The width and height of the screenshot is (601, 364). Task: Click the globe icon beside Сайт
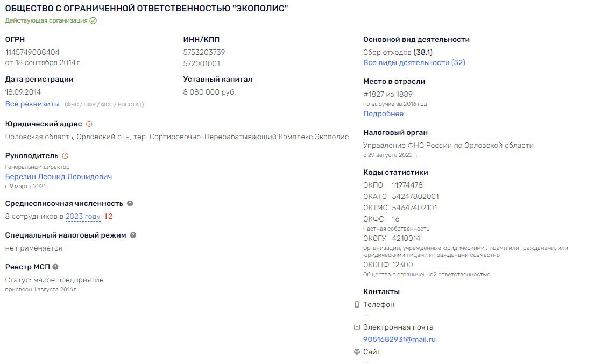357,352
